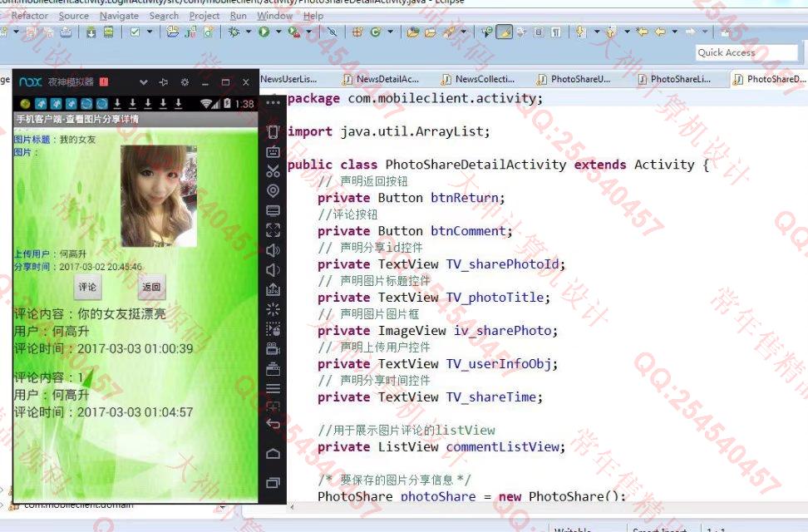Click the Android SDK Manager toolbar icon
This screenshot has width=808, height=532.
[x=91, y=32]
